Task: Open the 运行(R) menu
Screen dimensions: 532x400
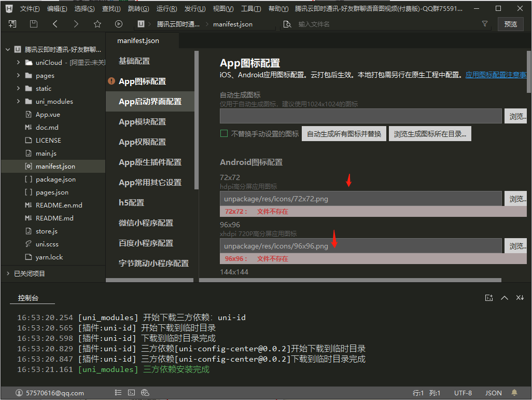Action: point(166,9)
